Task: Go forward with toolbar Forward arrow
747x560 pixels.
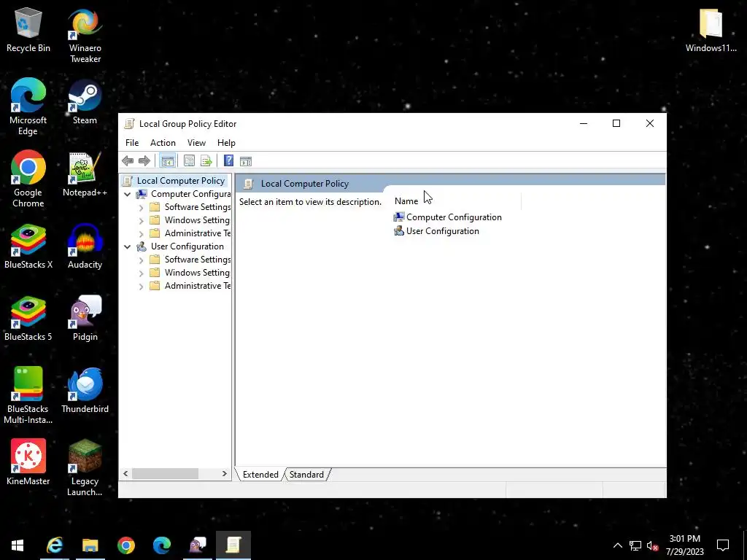Action: (144, 161)
